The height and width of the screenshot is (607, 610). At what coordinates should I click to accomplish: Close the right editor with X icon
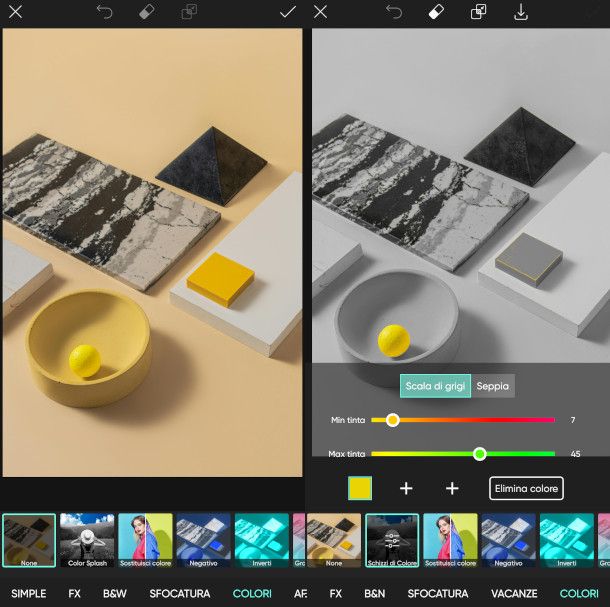(x=320, y=12)
